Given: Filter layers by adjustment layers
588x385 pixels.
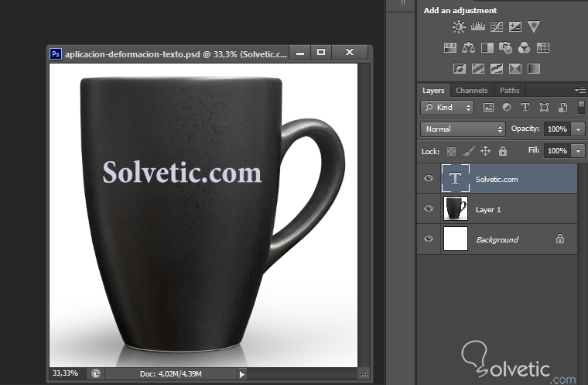Looking at the screenshot, I should 507,108.
